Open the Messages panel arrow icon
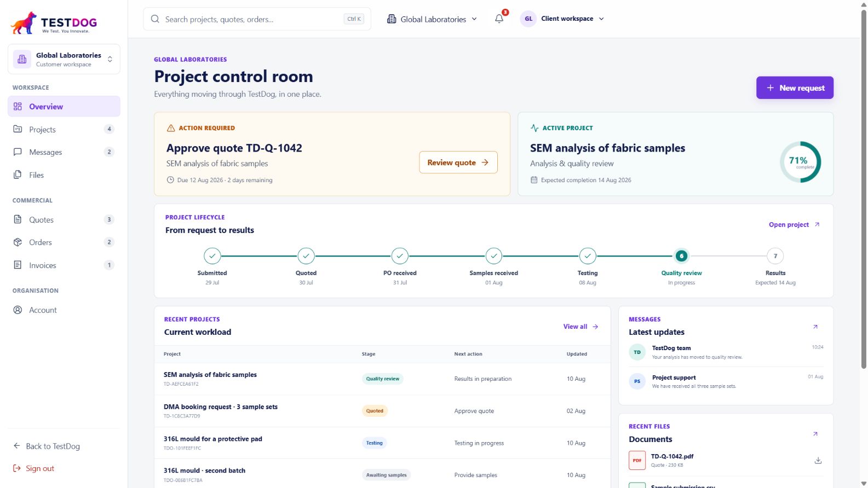This screenshot has width=868, height=488. [x=815, y=327]
